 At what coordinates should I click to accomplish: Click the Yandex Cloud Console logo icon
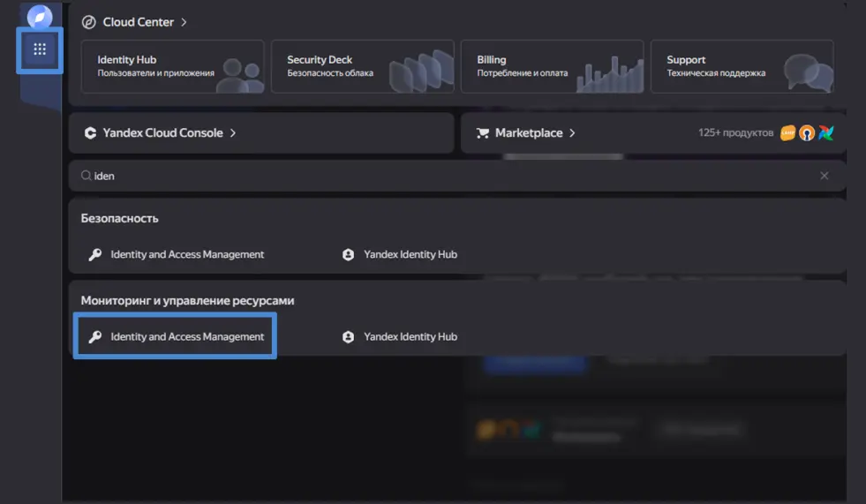point(90,133)
